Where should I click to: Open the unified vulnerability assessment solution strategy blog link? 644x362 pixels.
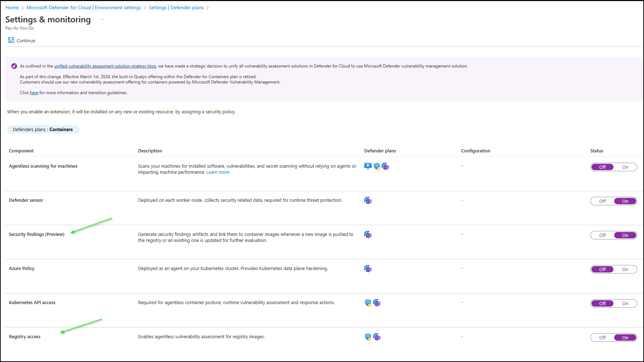click(105, 66)
